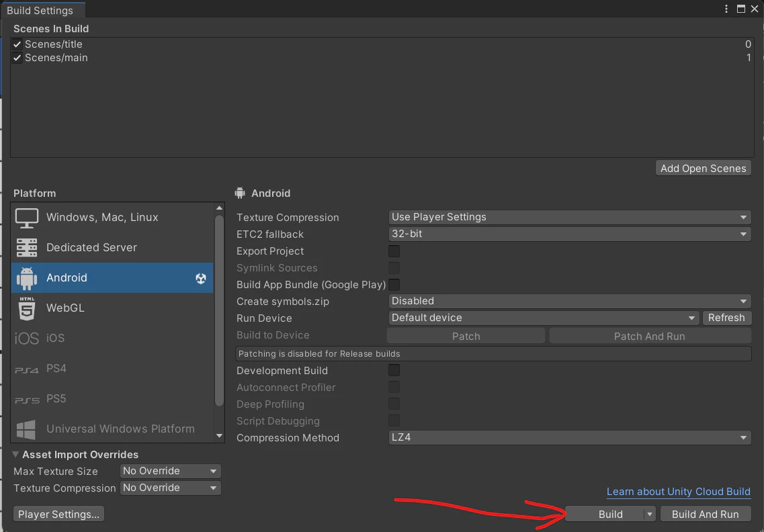The height and width of the screenshot is (532, 764).
Task: Click the 'Patching is disabled for Release builds' message
Action: coord(493,354)
